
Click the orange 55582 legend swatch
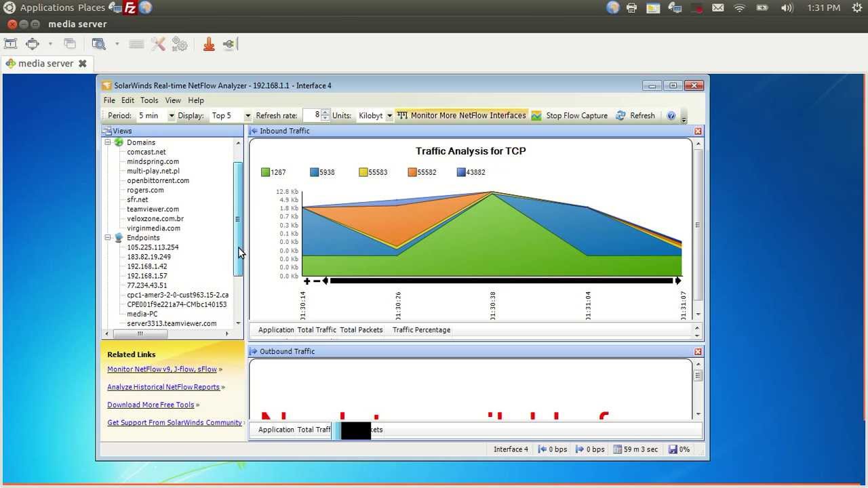pyautogui.click(x=412, y=172)
